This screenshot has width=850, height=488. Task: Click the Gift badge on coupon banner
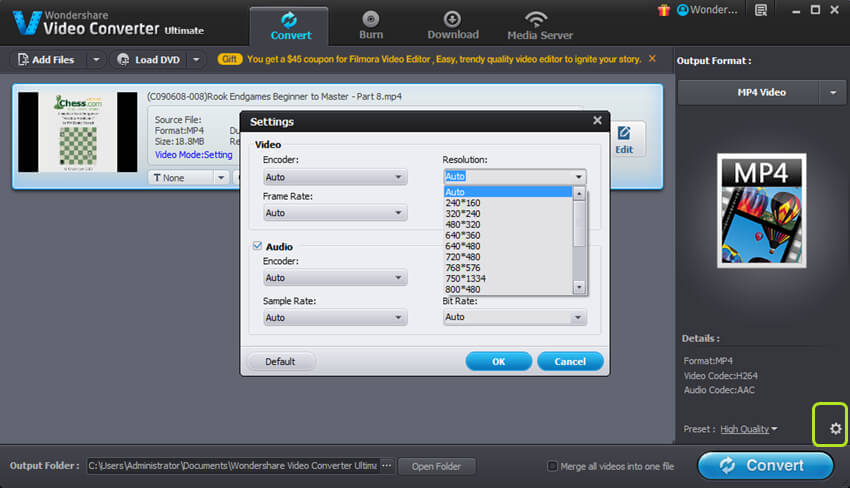click(x=229, y=59)
